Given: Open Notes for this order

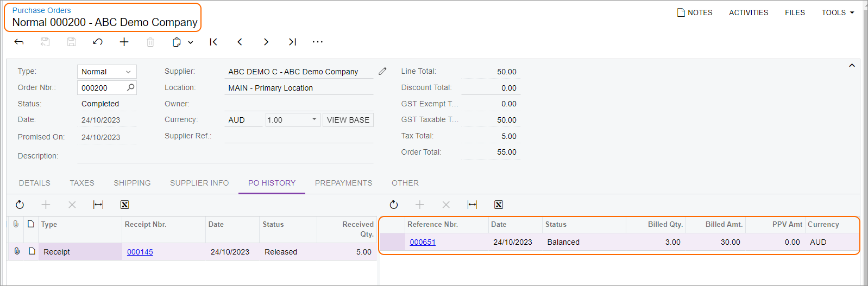Looking at the screenshot, I should coord(695,12).
